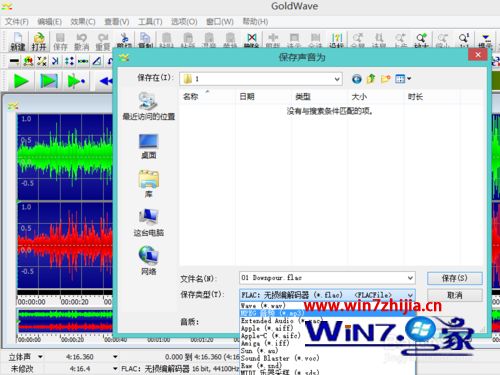The height and width of the screenshot is (375, 500).
Task: Click the New (新建) toolbar icon
Action: point(18,41)
